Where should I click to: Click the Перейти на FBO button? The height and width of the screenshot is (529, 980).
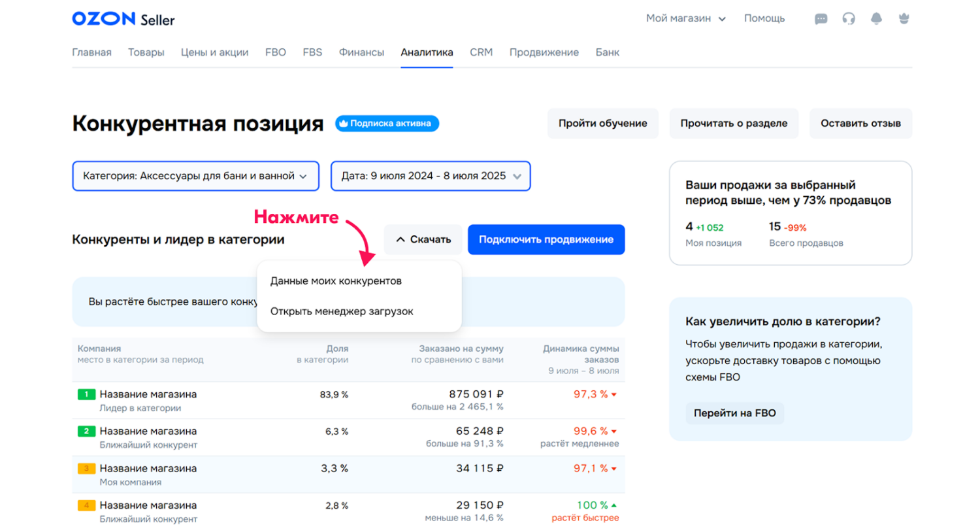(x=734, y=413)
